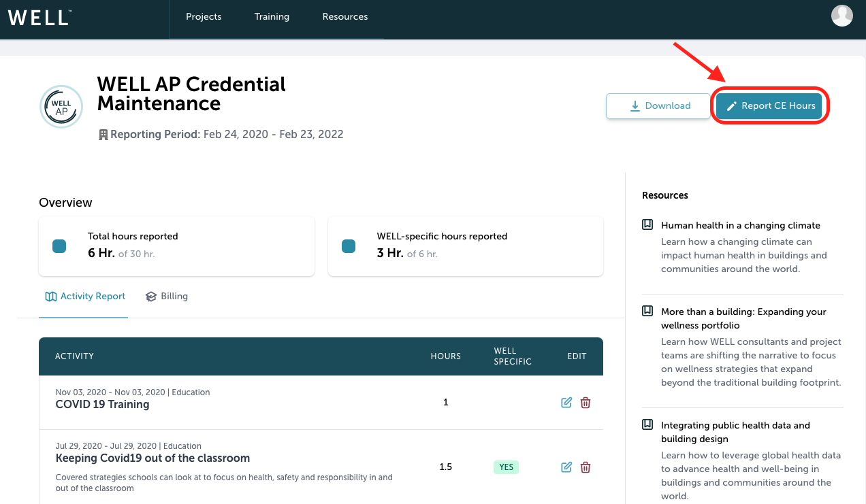Click book icon for More than a building resource
866x504 pixels.
(x=647, y=312)
